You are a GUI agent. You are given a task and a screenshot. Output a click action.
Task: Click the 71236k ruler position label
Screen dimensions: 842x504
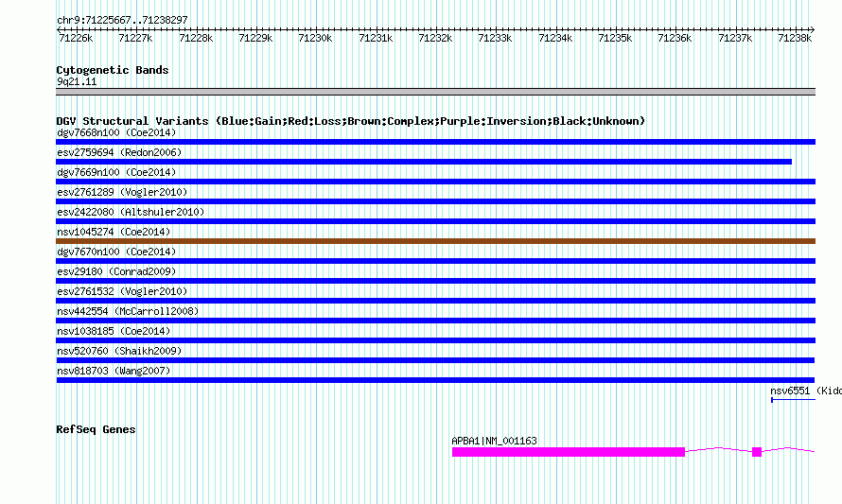click(675, 38)
